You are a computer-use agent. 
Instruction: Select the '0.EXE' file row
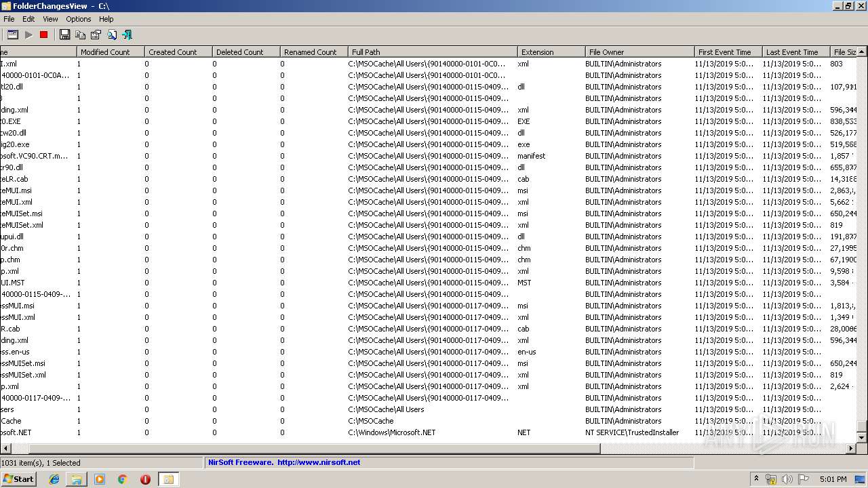pyautogui.click(x=429, y=121)
